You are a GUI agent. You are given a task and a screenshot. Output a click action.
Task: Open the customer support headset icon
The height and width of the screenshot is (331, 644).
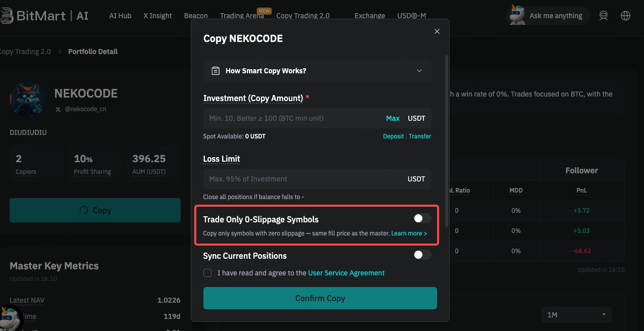coord(604,16)
